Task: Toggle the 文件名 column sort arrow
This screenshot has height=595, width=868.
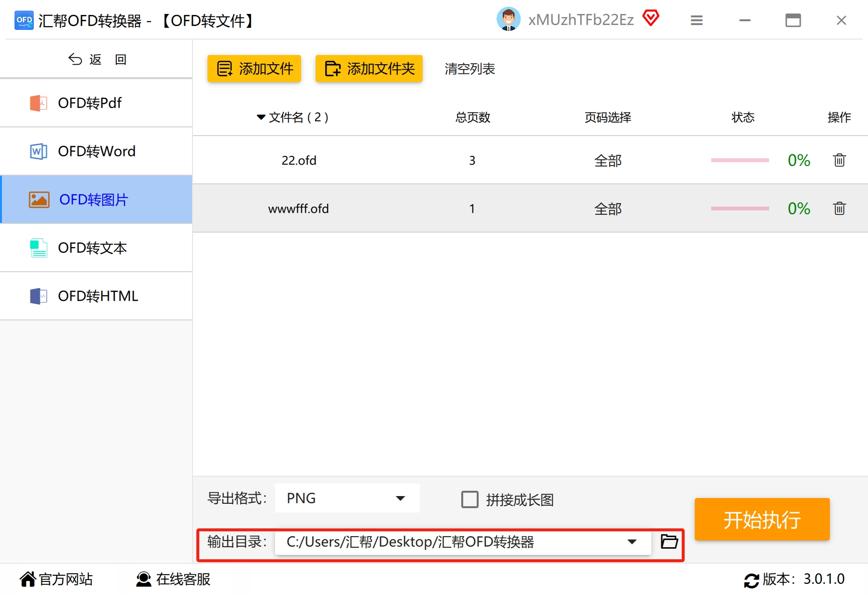Action: pos(261,117)
